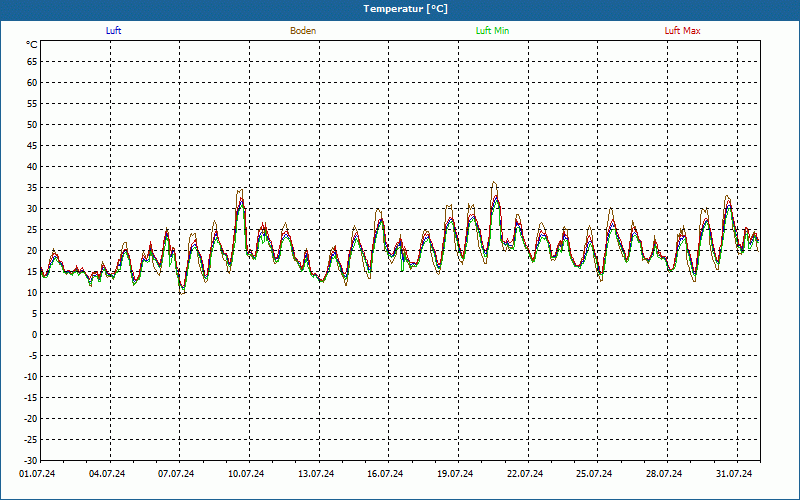Click the Luft legend label

113,31
